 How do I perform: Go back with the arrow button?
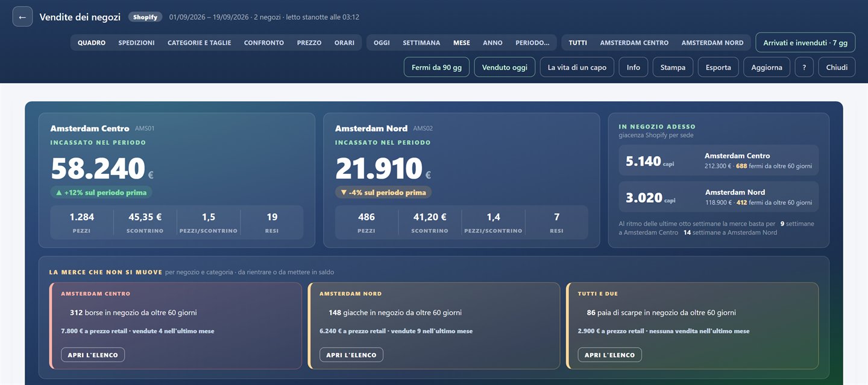pyautogui.click(x=22, y=17)
